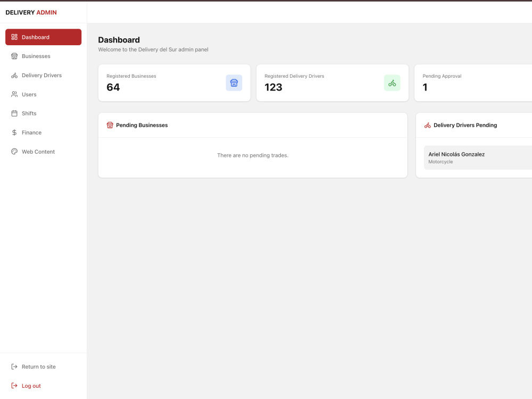The width and height of the screenshot is (532, 399).
Task: Click the Return to site link
Action: tap(44, 367)
